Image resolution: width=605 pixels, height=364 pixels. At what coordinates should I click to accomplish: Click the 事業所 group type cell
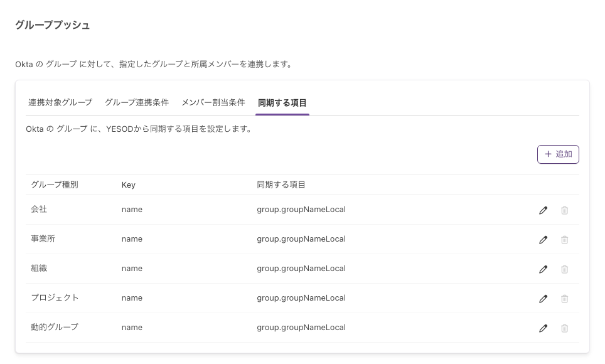43,239
